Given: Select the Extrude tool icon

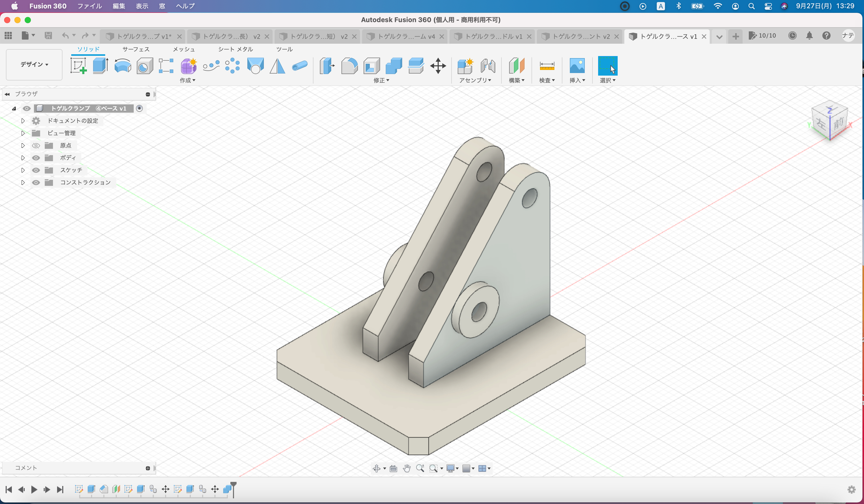Looking at the screenshot, I should (101, 66).
